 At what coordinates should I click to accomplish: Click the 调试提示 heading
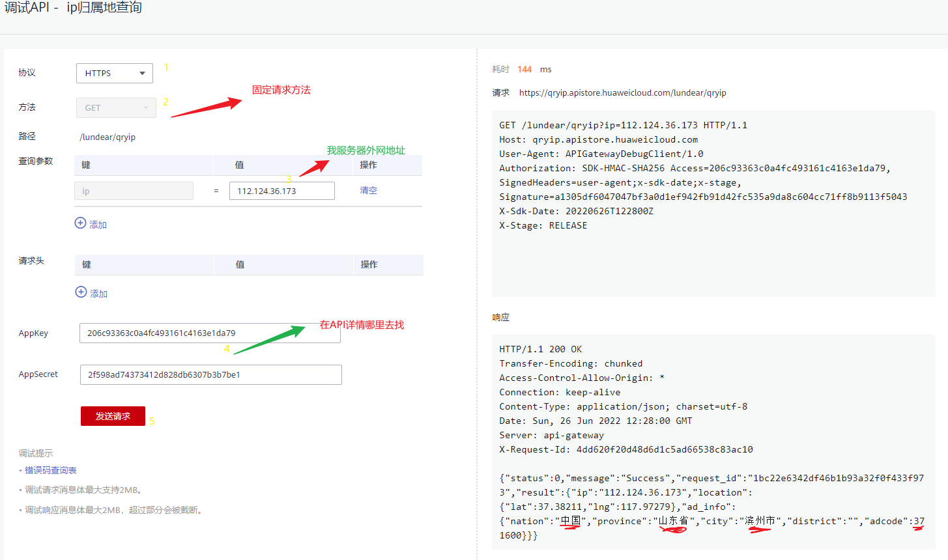click(36, 453)
